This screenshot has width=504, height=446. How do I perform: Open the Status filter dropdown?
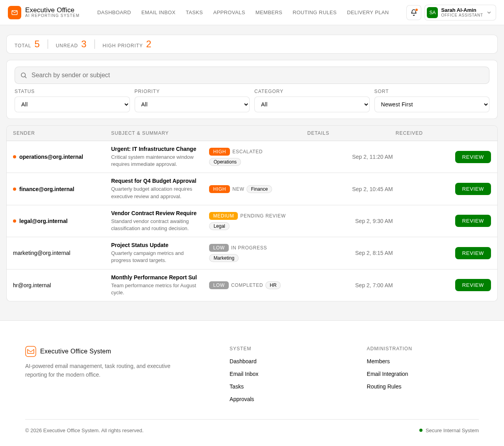coord(72,104)
